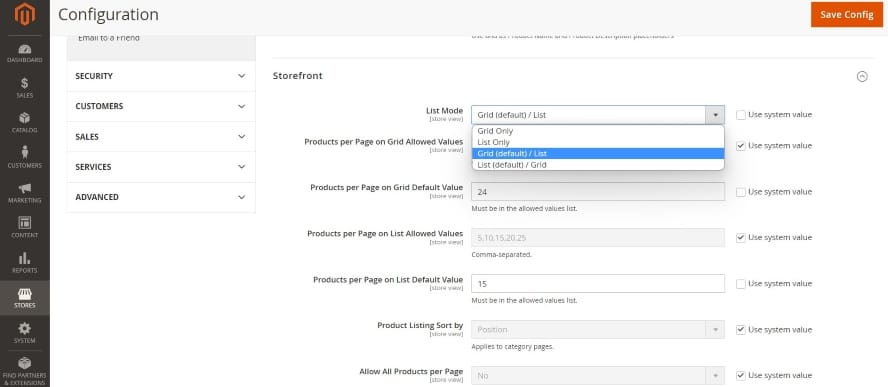Select Grid Only option
This screenshot has width=888, height=387.
(x=597, y=131)
